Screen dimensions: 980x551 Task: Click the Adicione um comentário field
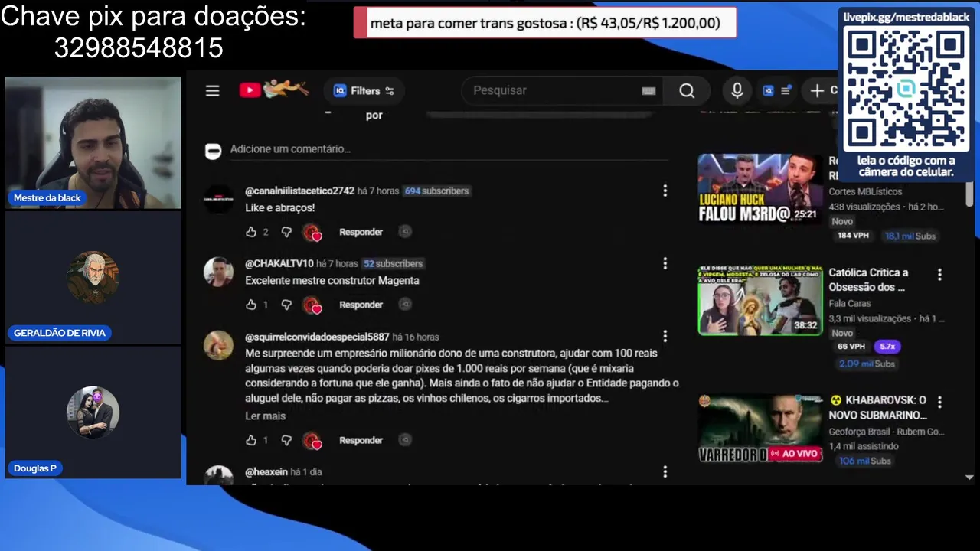(x=449, y=149)
